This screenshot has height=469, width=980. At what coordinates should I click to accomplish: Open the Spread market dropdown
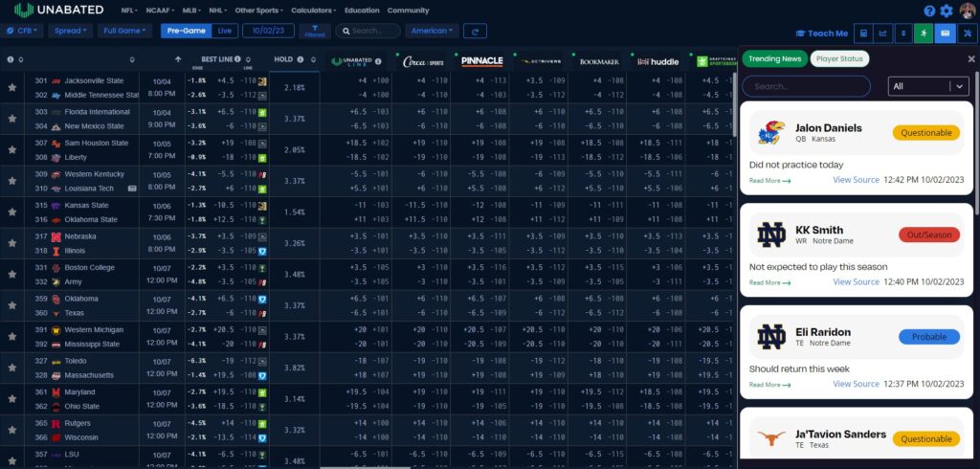[70, 31]
